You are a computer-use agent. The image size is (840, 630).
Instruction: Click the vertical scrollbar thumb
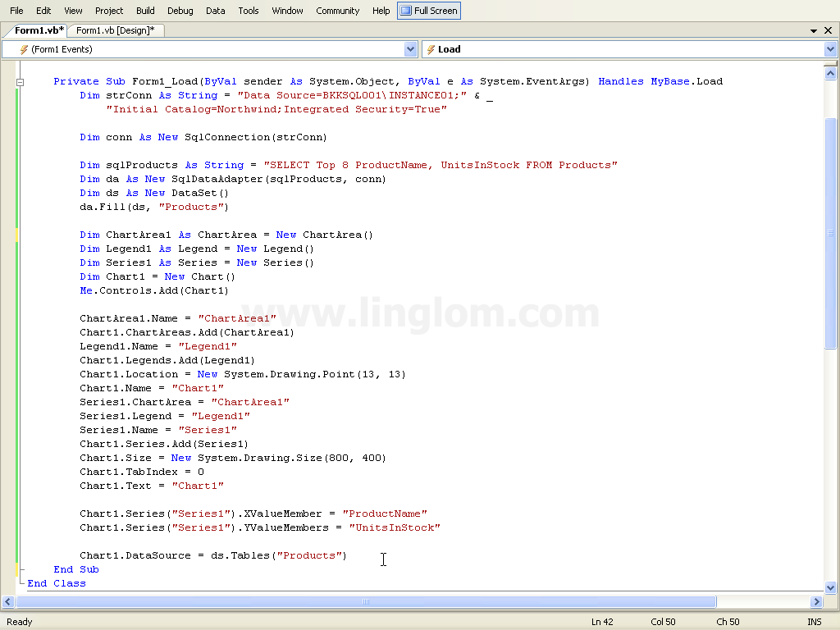coord(830,233)
